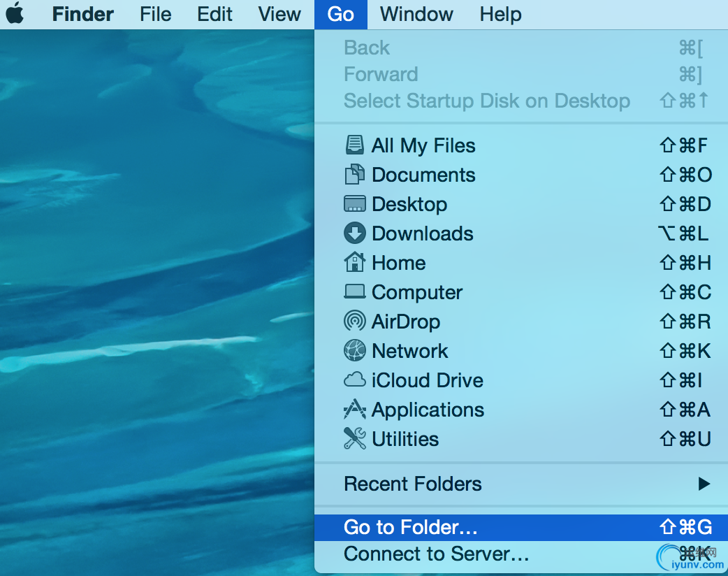728x576 pixels.
Task: Click the iCloud Drive cloud icon
Action: (355, 380)
